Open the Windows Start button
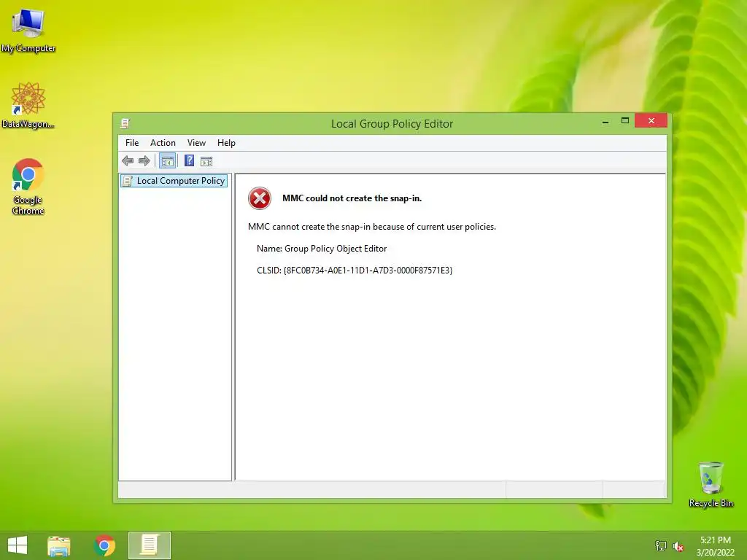This screenshot has height=560, width=747. tap(18, 545)
